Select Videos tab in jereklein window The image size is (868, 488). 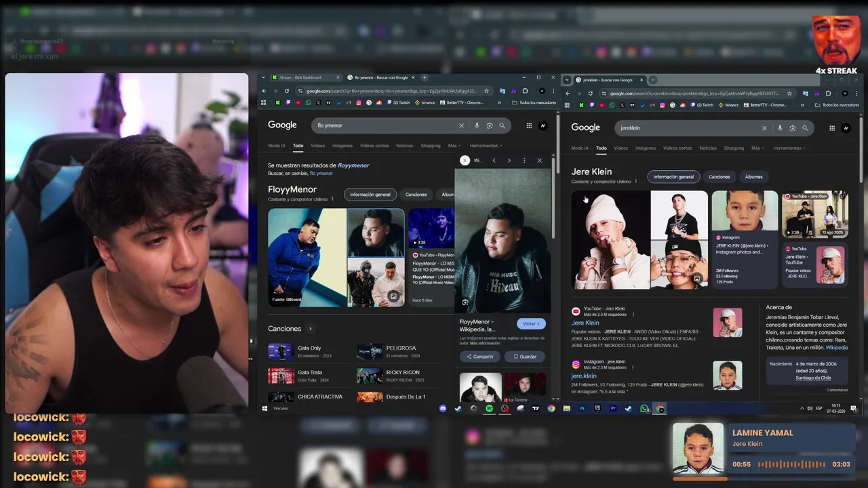click(620, 148)
